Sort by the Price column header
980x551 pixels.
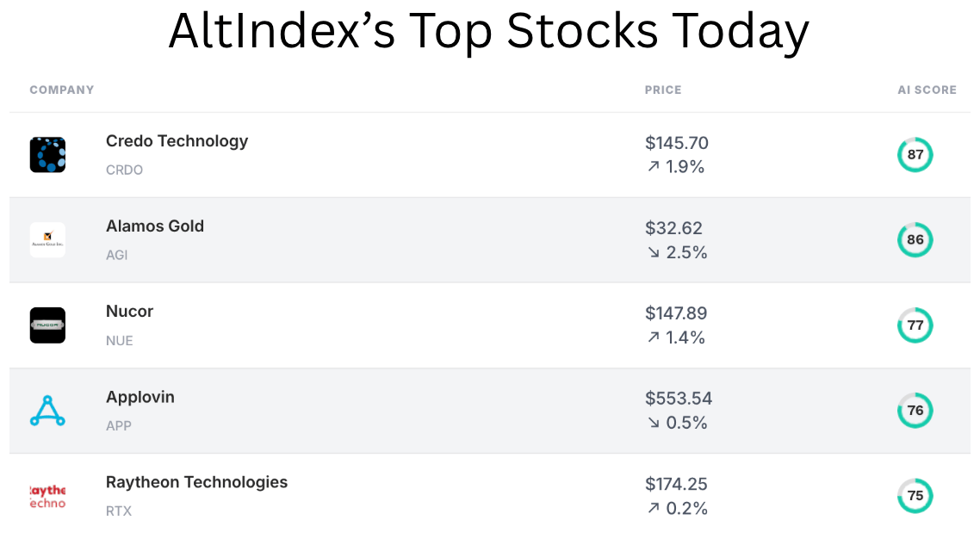click(663, 90)
